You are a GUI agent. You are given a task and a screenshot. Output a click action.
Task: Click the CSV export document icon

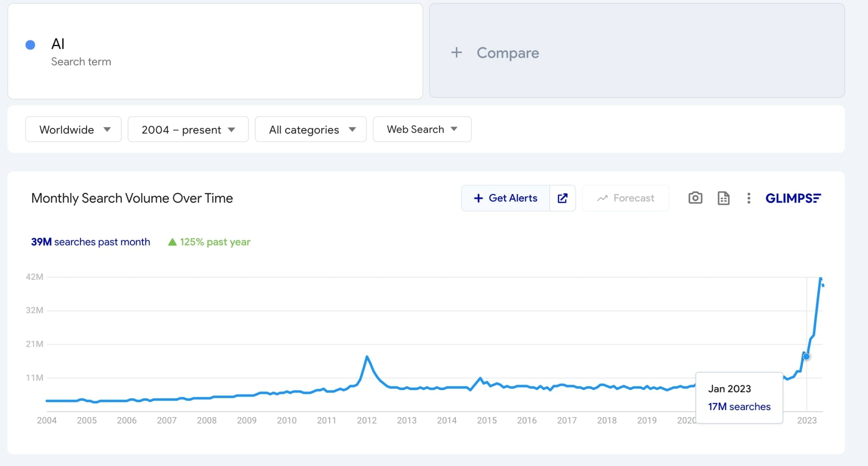723,198
